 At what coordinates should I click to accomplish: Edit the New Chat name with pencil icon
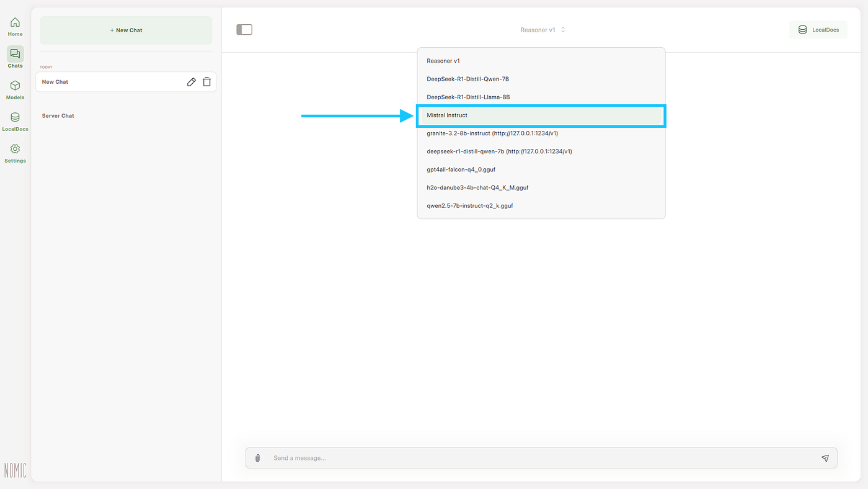click(x=192, y=82)
